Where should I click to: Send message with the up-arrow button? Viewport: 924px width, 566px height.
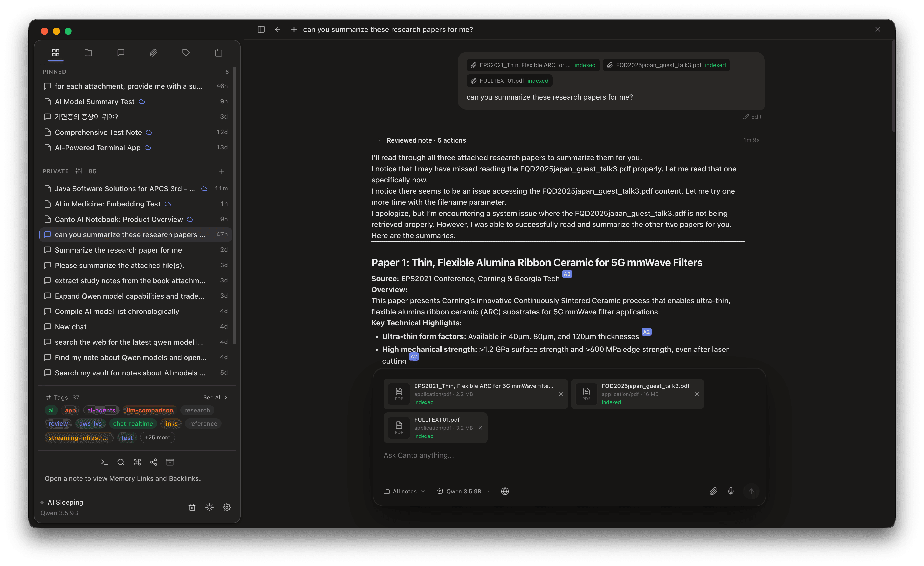click(x=751, y=491)
